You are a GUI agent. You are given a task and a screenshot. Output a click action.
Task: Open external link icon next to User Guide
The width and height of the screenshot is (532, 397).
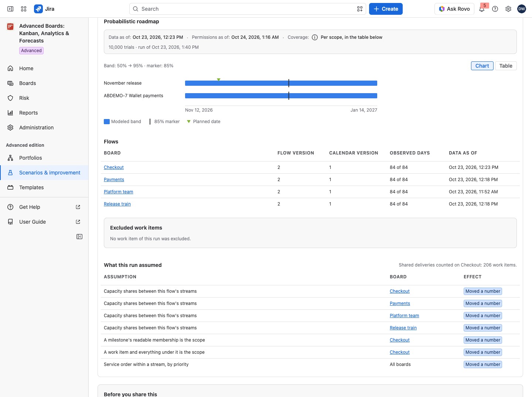[78, 222]
